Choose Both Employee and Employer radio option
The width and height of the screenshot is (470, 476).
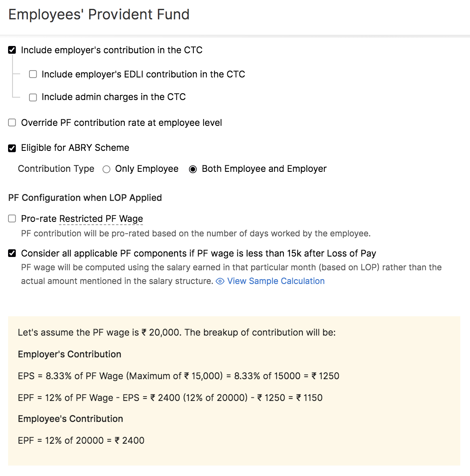193,169
